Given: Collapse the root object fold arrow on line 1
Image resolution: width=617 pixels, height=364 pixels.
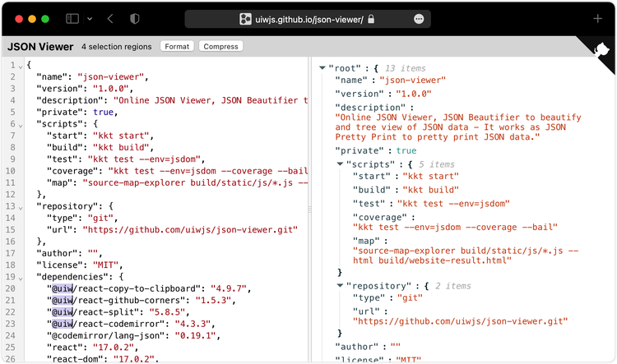Looking at the screenshot, I should pos(21,67).
